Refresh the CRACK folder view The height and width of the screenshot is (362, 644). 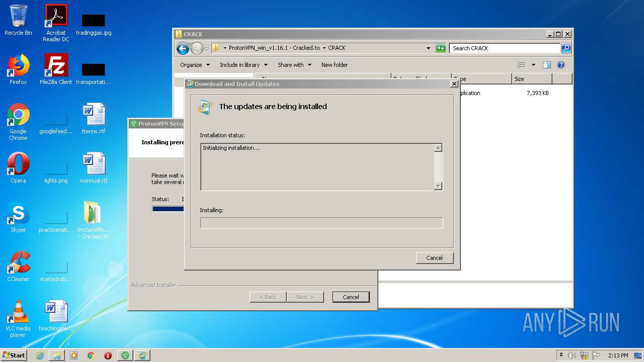coord(441,48)
